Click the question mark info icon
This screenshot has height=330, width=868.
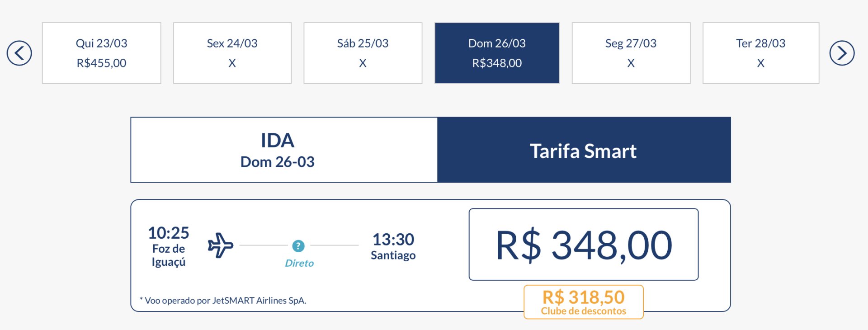tap(298, 246)
